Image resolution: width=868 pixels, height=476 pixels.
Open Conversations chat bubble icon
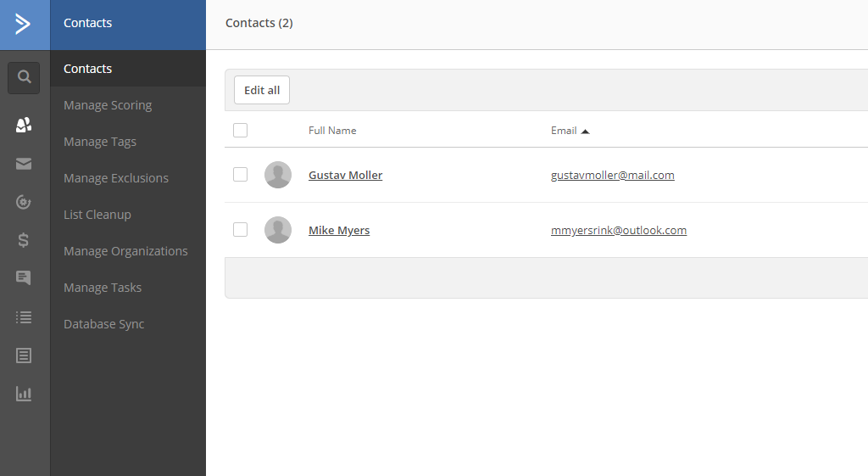click(24, 278)
